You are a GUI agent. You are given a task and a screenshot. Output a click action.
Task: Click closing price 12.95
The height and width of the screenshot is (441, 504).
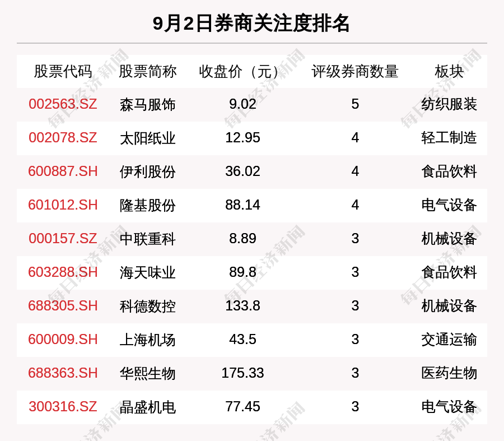[x=242, y=138]
